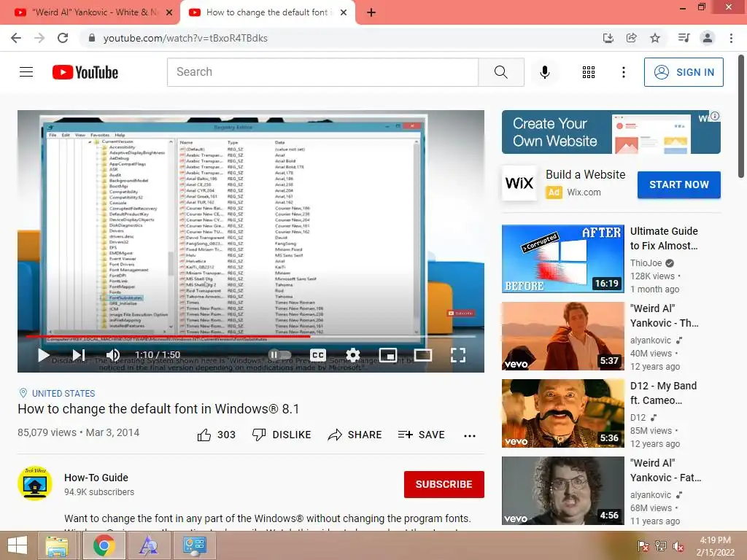
Task: Enable miniplayer mode
Action: [388, 355]
